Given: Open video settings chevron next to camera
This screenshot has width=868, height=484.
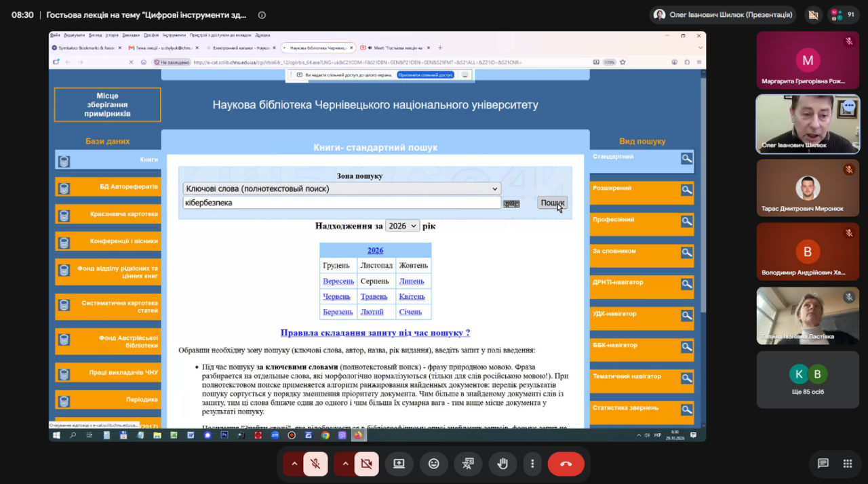Looking at the screenshot, I should (345, 464).
